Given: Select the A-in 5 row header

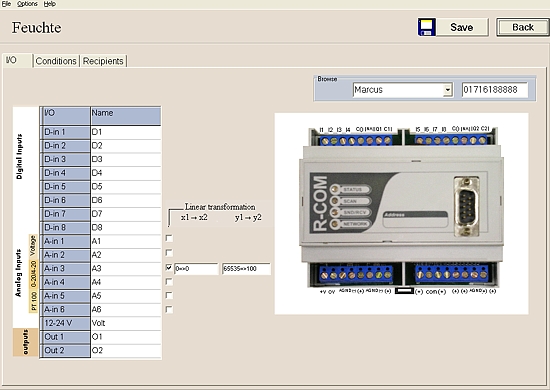Looking at the screenshot, I should pyautogui.click(x=65, y=296).
